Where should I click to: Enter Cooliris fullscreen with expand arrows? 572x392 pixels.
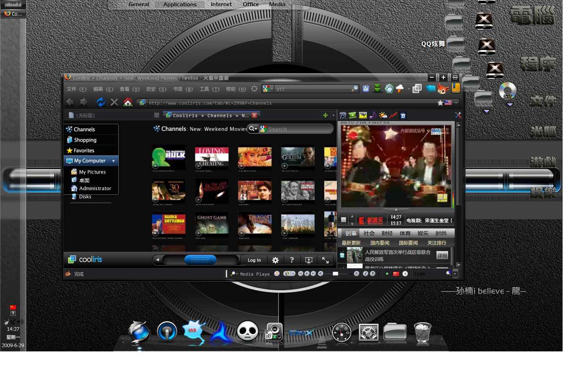pyautogui.click(x=325, y=260)
